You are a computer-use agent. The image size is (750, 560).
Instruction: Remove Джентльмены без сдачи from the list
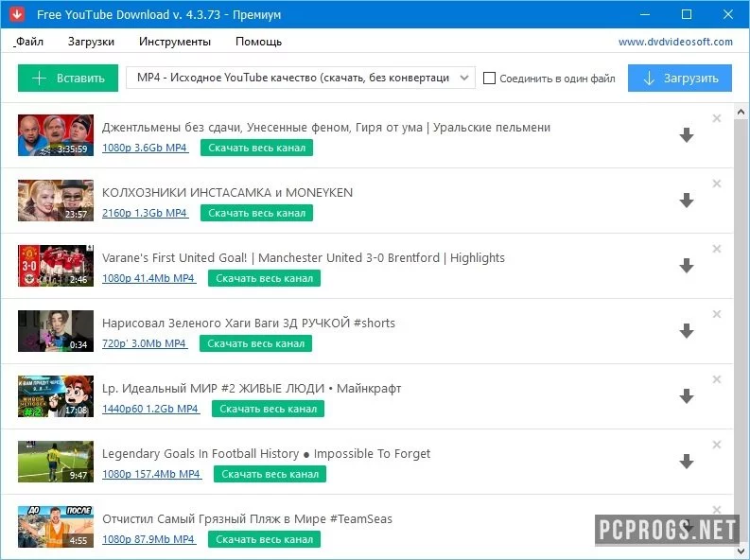[x=717, y=118]
